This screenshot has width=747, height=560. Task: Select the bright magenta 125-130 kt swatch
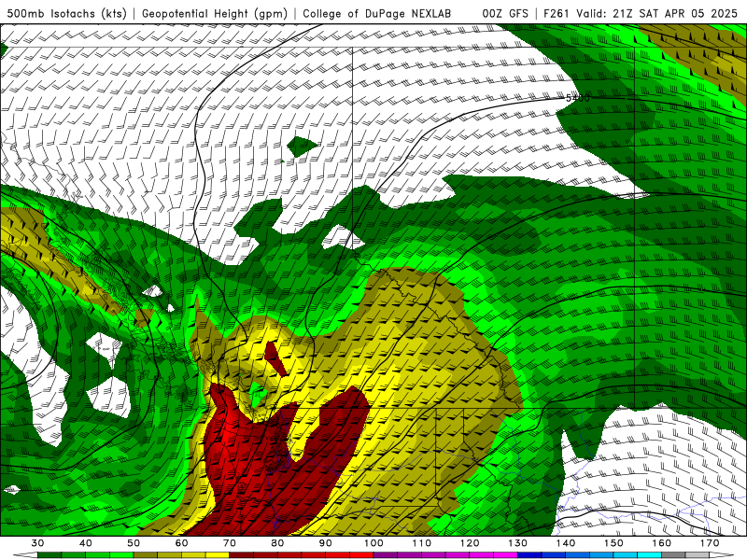[x=505, y=555]
